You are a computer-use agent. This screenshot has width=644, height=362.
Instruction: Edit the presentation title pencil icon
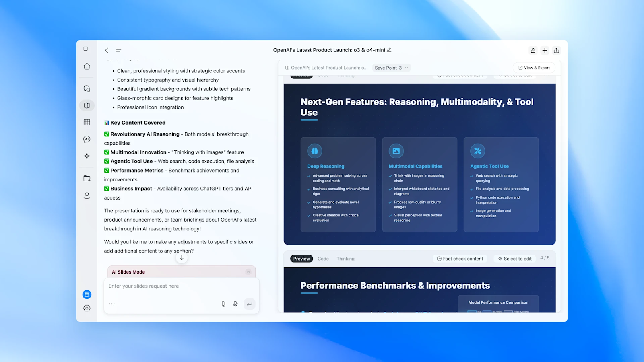click(389, 50)
